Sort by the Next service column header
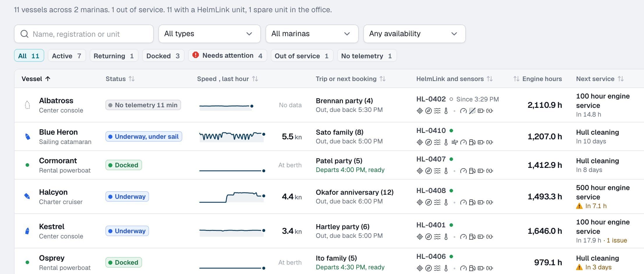Viewport: 644px width, 274px height. pos(600,79)
